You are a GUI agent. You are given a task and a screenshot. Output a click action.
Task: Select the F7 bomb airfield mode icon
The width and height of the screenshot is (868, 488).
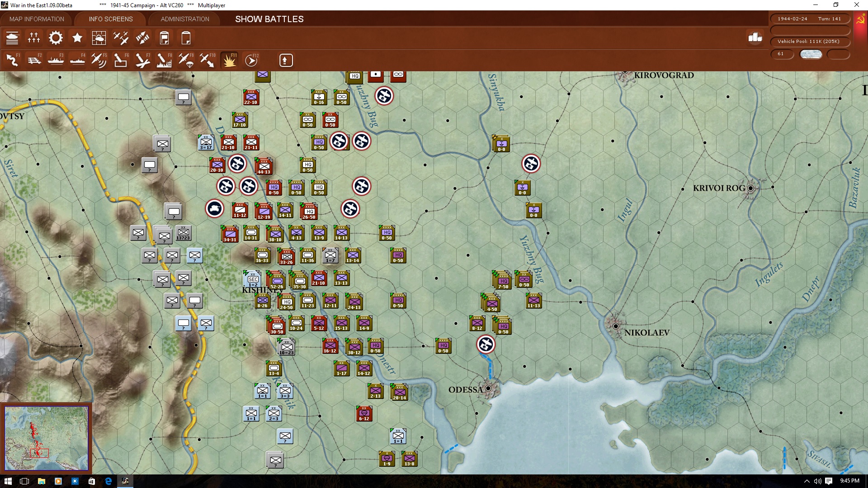[x=142, y=60]
